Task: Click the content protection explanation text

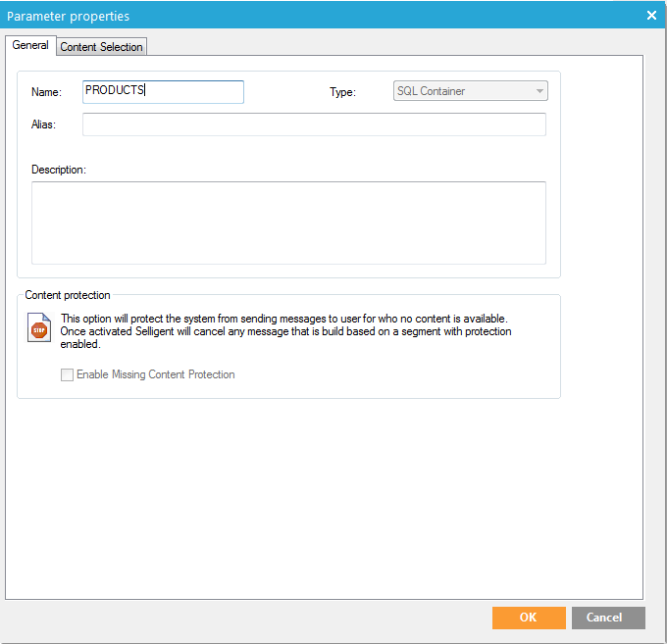Action: pyautogui.click(x=284, y=331)
